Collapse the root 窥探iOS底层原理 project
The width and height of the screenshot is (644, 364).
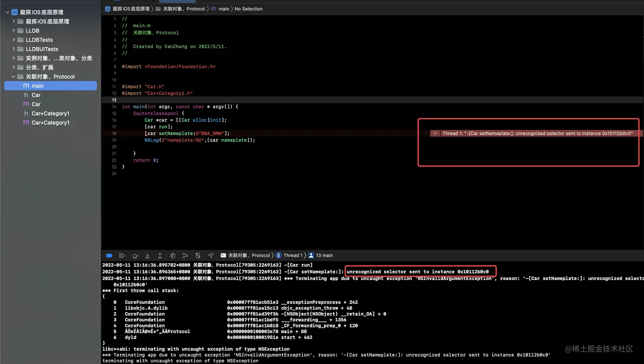point(7,12)
